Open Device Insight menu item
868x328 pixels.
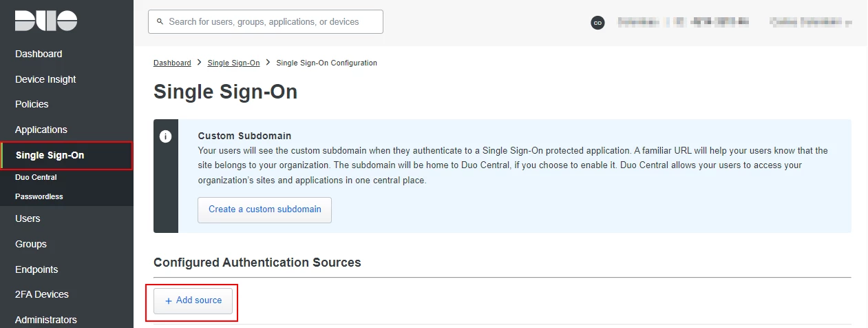click(45, 79)
